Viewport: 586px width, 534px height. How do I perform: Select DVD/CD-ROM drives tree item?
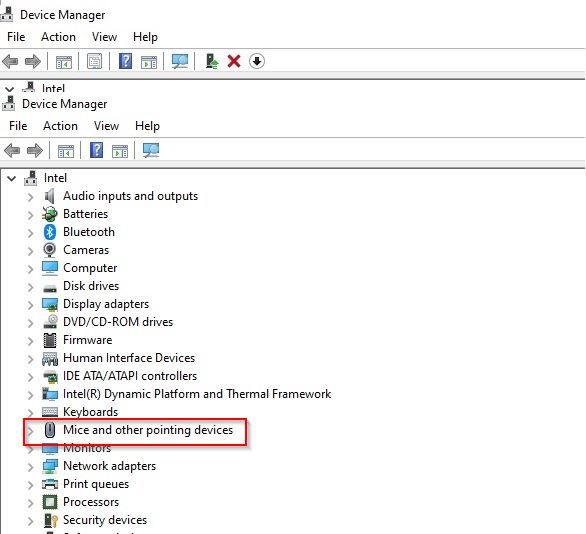point(118,322)
